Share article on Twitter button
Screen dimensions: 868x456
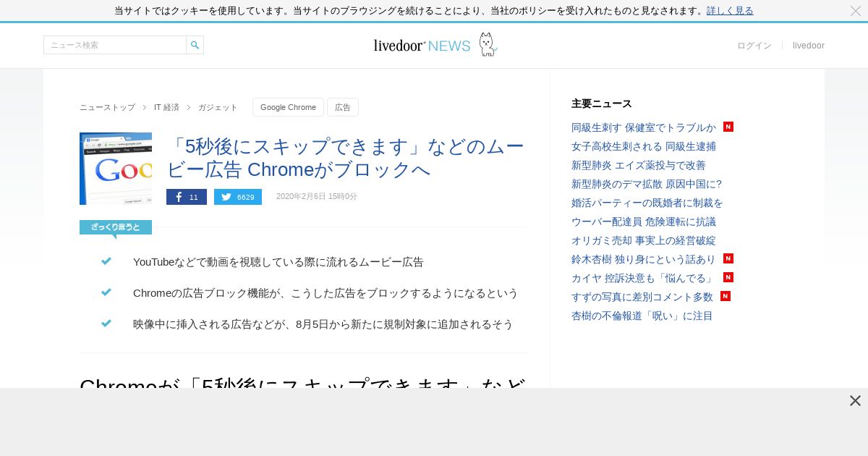pyautogui.click(x=238, y=197)
